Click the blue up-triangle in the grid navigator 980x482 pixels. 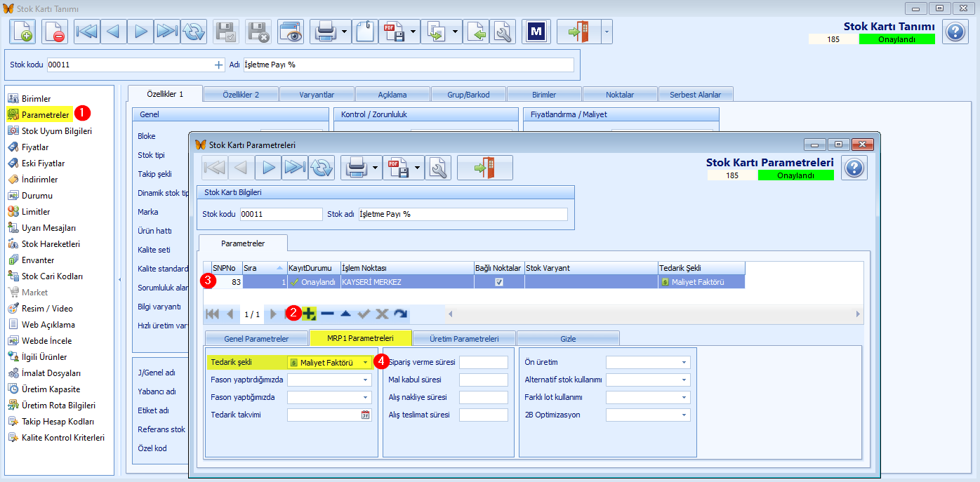tap(345, 314)
